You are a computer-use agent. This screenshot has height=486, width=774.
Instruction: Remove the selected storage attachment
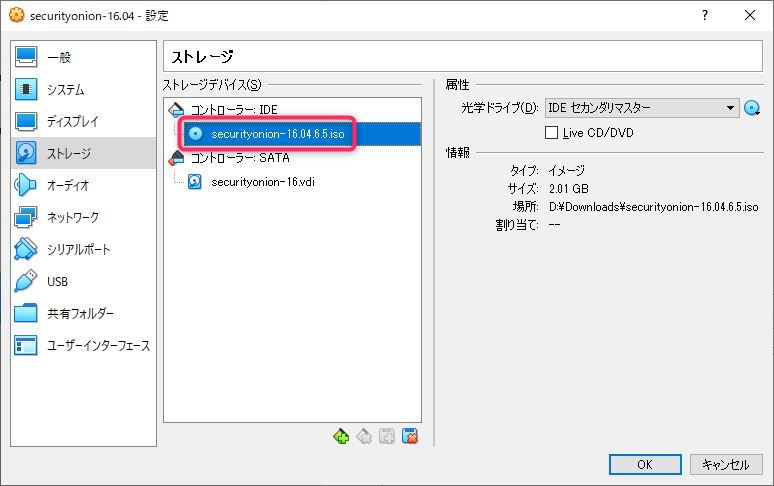(x=410, y=436)
